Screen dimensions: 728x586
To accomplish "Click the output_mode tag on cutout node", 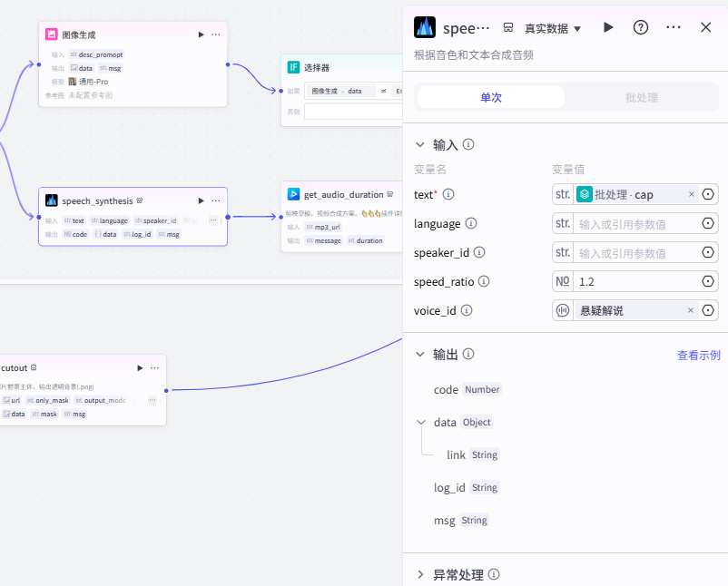I will 100,400.
